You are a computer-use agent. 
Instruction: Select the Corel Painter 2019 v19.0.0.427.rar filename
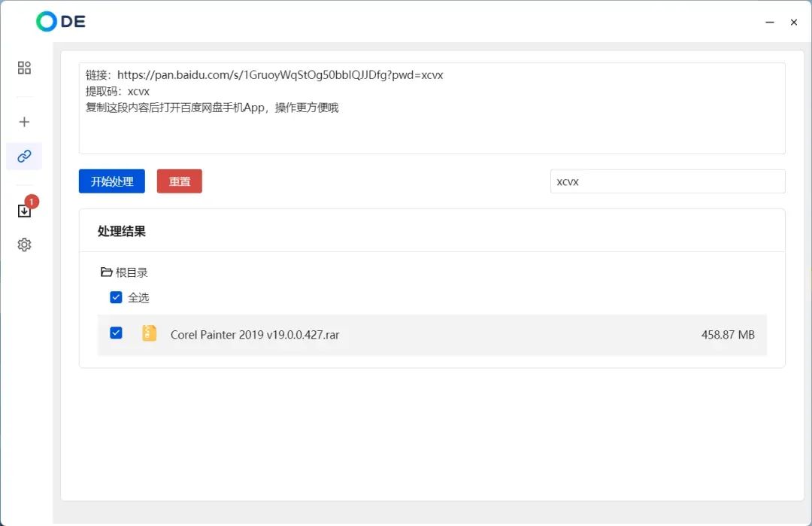(255, 335)
